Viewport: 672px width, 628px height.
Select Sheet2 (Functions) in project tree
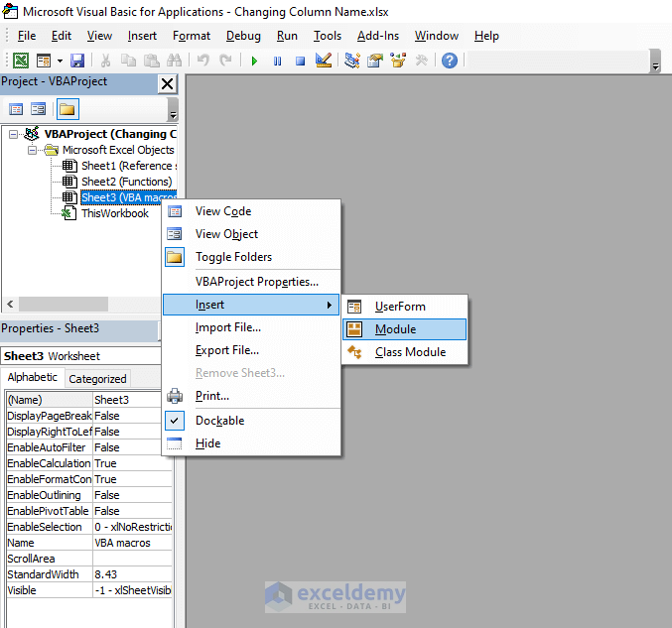pos(126,182)
